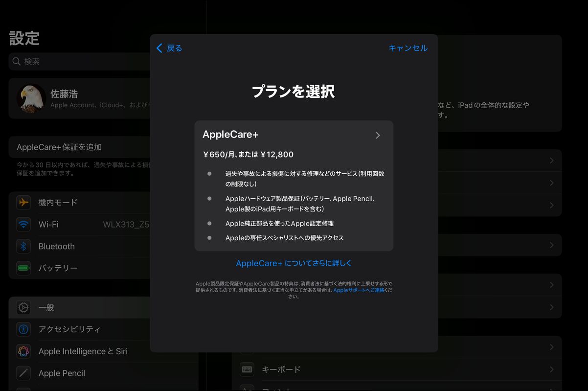The height and width of the screenshot is (391, 588).
Task: Follow the Appleサポートへご連絡 link
Action: [x=359, y=290]
